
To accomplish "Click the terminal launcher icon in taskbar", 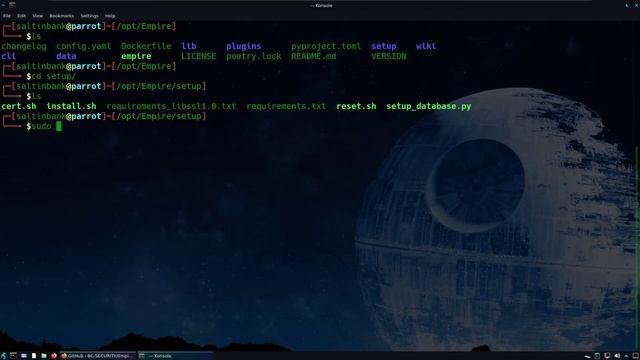I will point(13,356).
